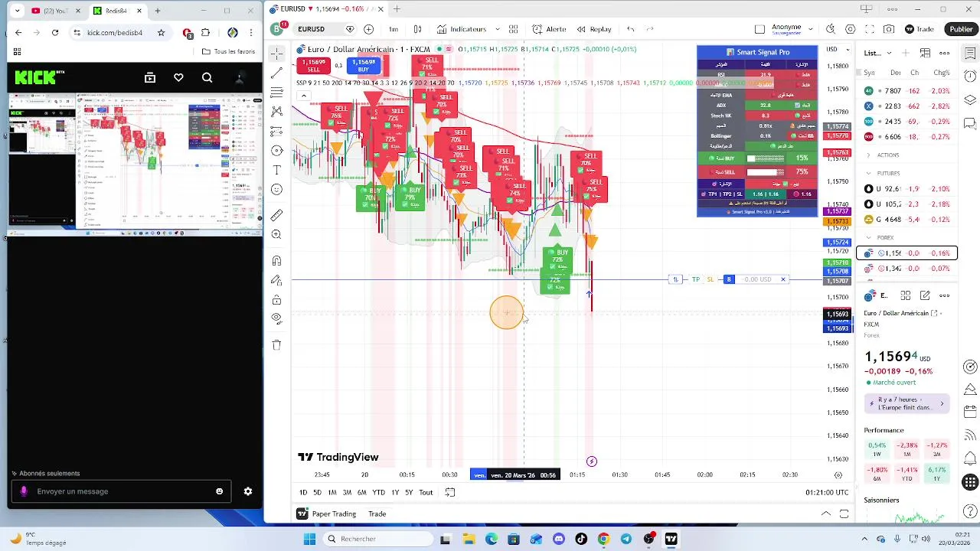Open Kick chat settings gear
Screen dimensions: 980x551
[248, 491]
